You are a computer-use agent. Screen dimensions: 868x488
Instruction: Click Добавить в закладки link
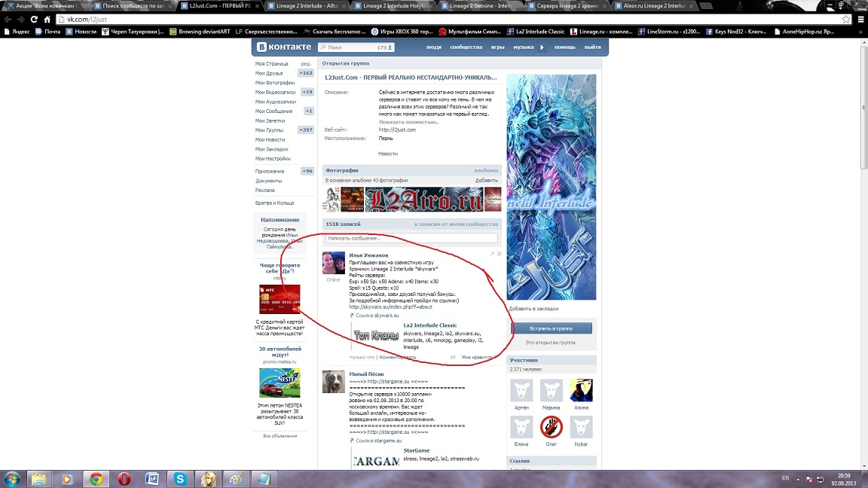click(x=533, y=309)
